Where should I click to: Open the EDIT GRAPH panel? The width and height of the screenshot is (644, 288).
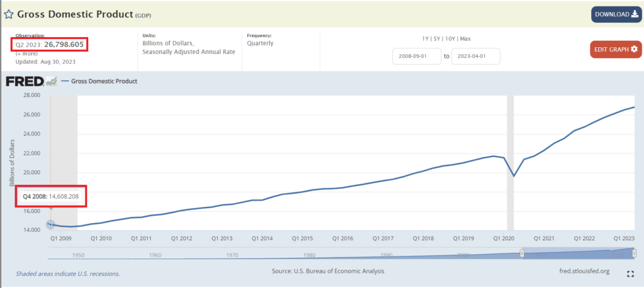[616, 49]
